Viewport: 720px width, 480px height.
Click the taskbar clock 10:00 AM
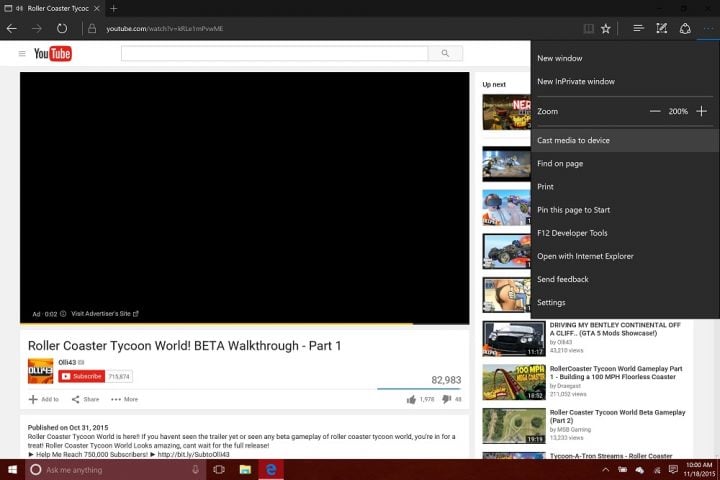[699, 469]
